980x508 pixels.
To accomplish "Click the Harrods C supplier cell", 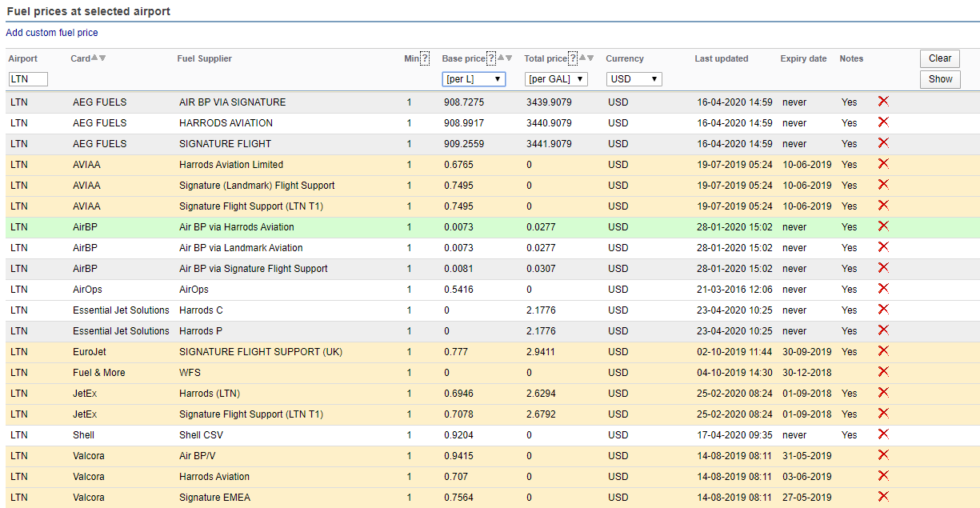I will point(201,310).
